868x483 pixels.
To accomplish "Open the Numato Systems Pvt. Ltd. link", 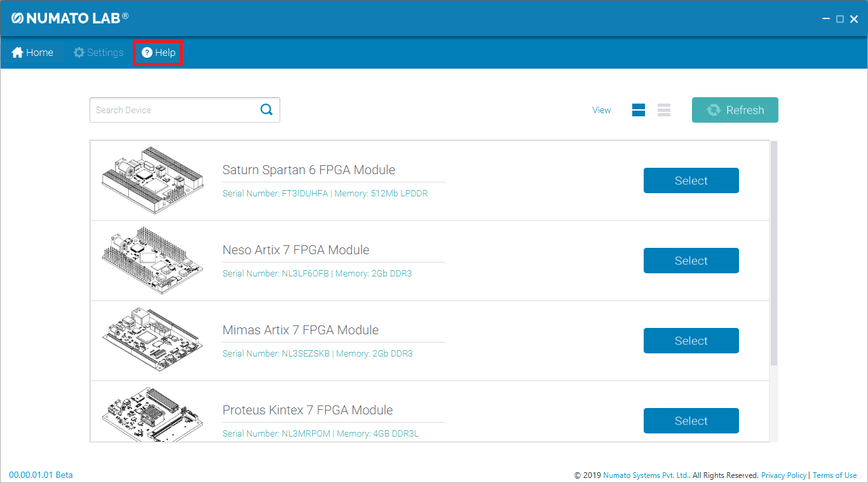I will click(x=646, y=475).
